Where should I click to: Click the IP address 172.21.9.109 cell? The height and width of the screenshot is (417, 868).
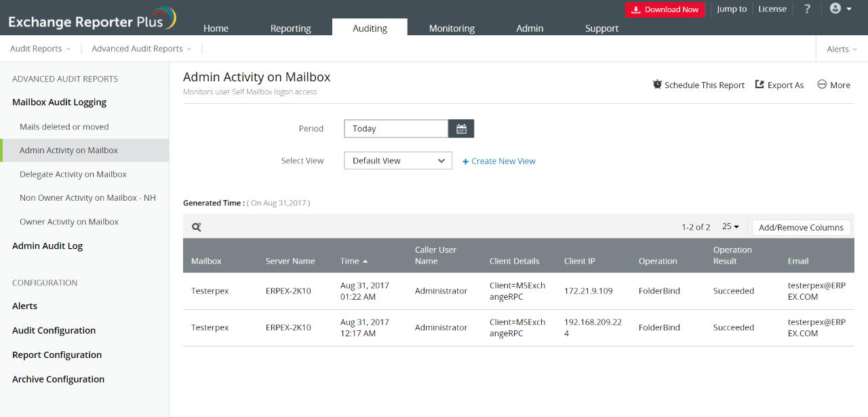pyautogui.click(x=588, y=291)
